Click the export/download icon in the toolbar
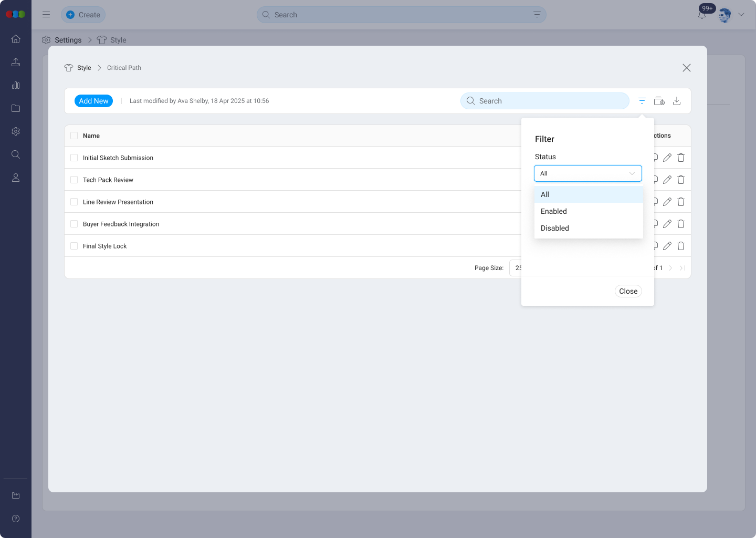 coord(677,100)
